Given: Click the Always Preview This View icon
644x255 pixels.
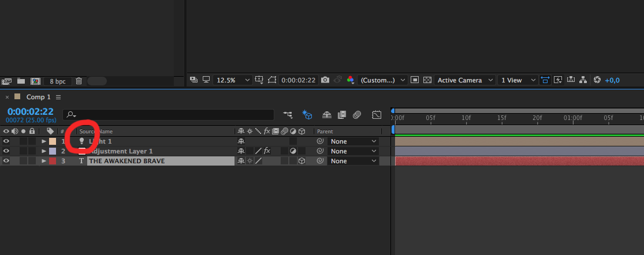Looking at the screenshot, I should click(194, 80).
